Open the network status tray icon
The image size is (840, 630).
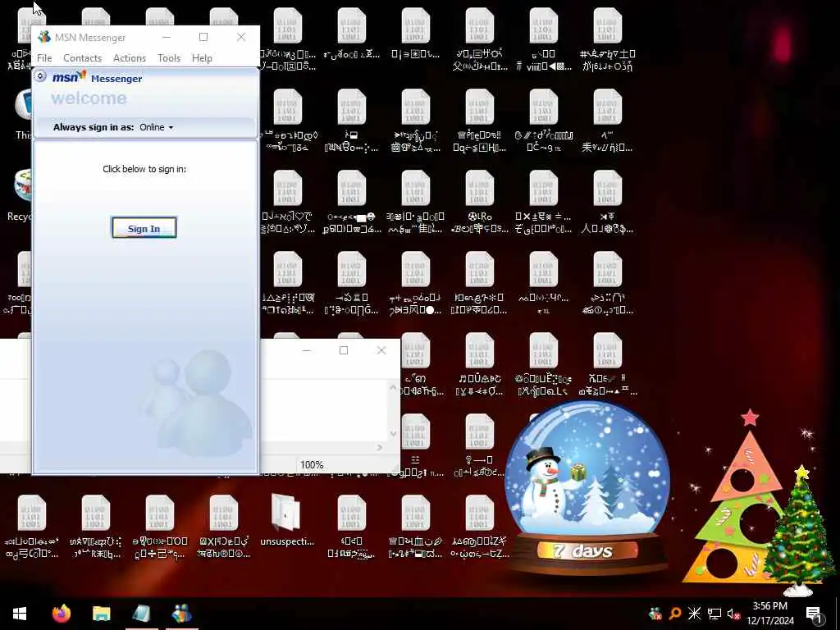tap(714, 614)
